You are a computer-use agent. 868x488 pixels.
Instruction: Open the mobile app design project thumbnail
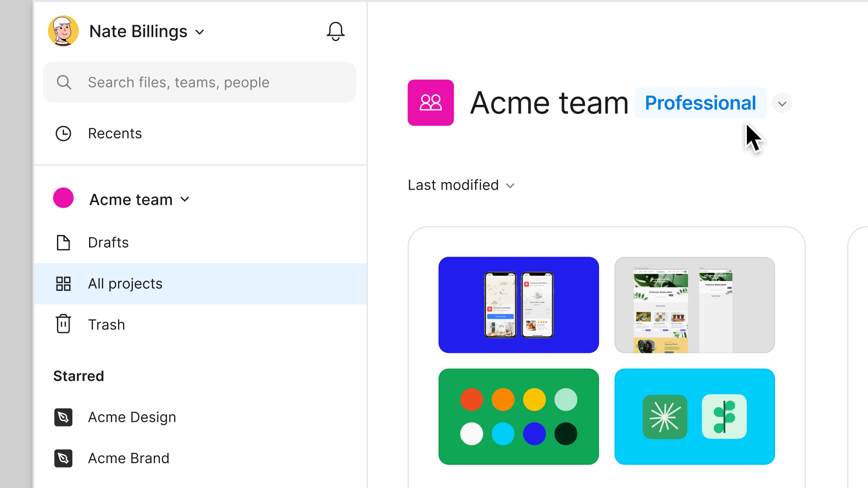tap(519, 305)
